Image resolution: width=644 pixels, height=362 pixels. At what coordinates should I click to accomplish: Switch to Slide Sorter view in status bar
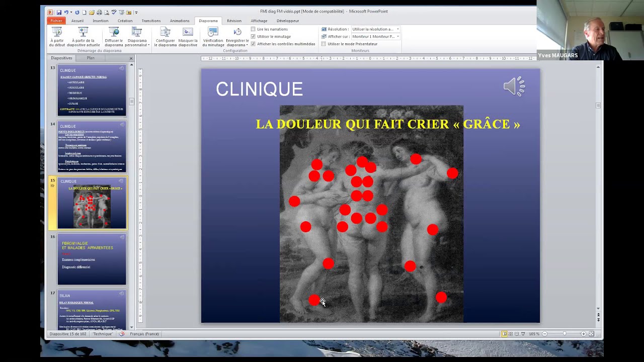click(x=511, y=334)
